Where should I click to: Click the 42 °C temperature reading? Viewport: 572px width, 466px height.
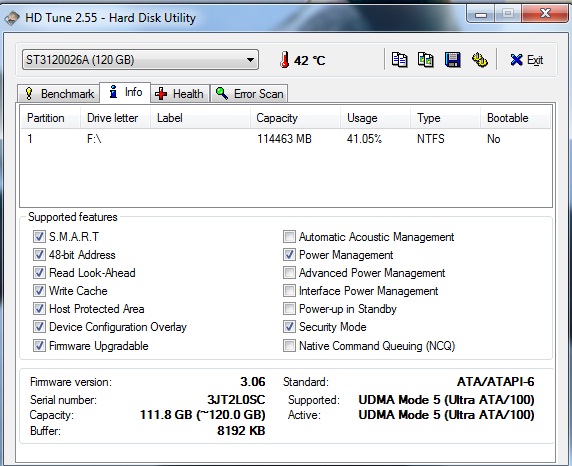tap(309, 60)
